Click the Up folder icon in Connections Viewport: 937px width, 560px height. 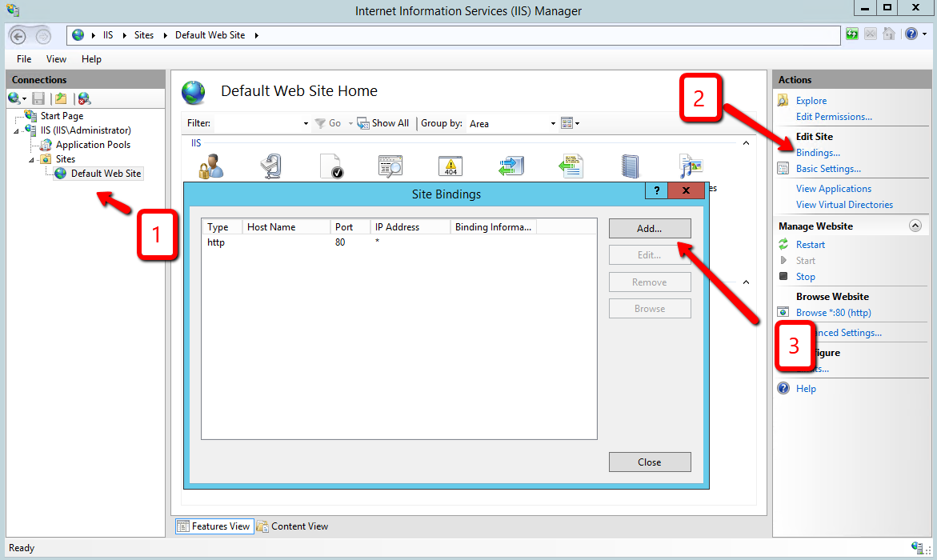(x=61, y=98)
